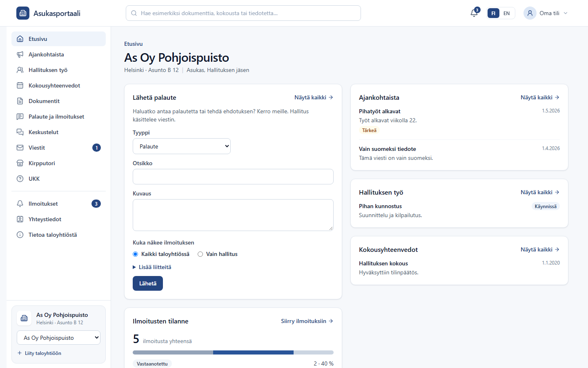Click the dark blue segment of the notices progress bar
Viewport: 588px width, 368px height.
coord(253,352)
